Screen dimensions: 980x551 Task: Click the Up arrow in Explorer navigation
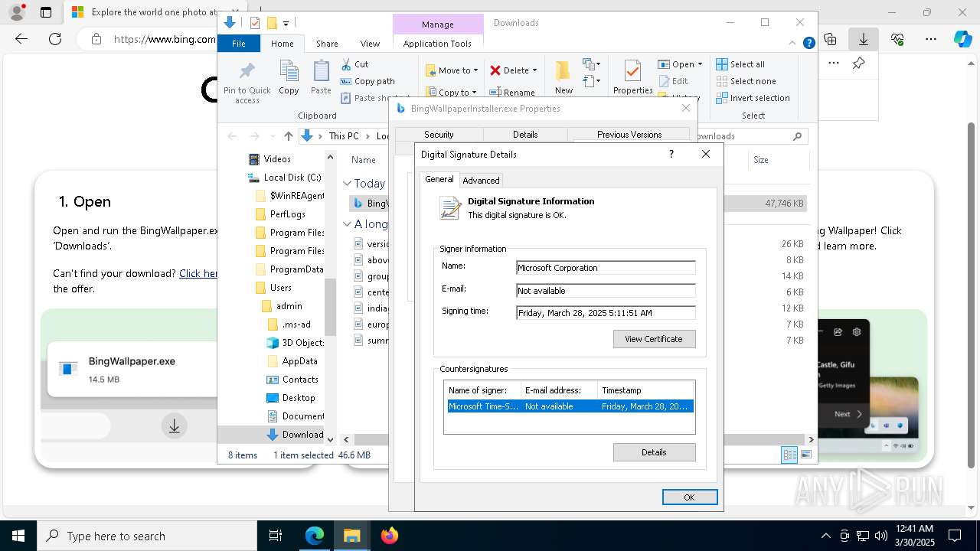click(x=288, y=136)
